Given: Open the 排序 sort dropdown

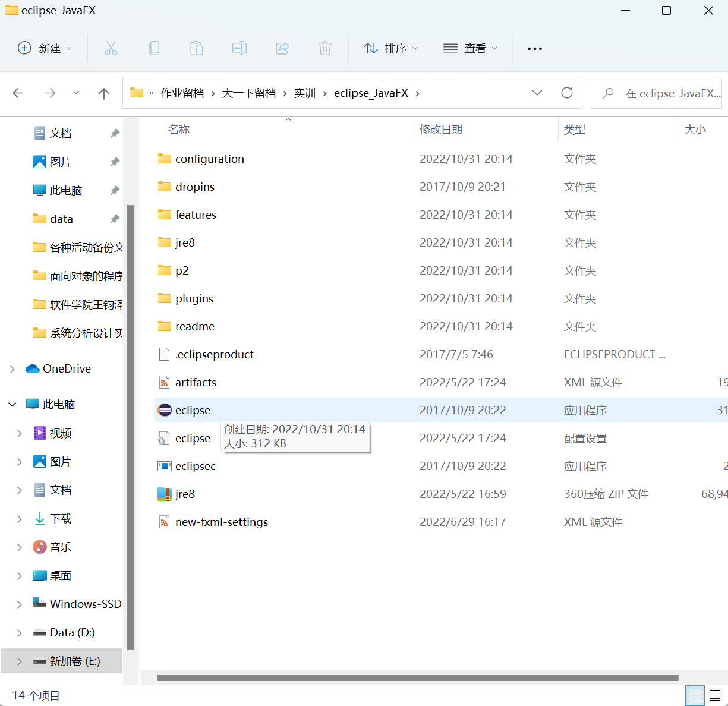Looking at the screenshot, I should 391,48.
